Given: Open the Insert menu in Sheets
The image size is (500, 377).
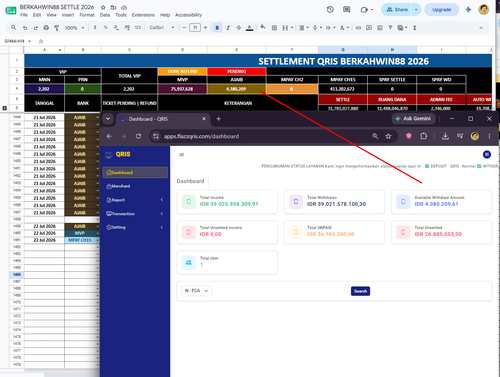Looking at the screenshot, I should point(68,15).
